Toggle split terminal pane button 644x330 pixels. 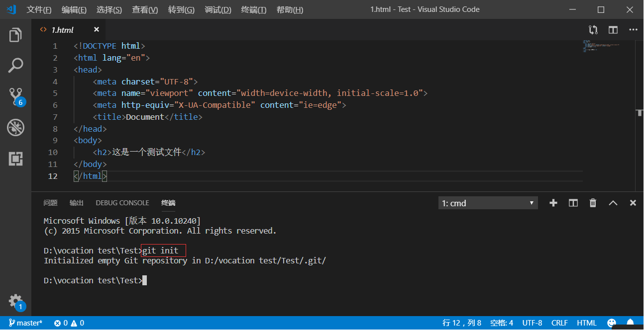pos(573,203)
